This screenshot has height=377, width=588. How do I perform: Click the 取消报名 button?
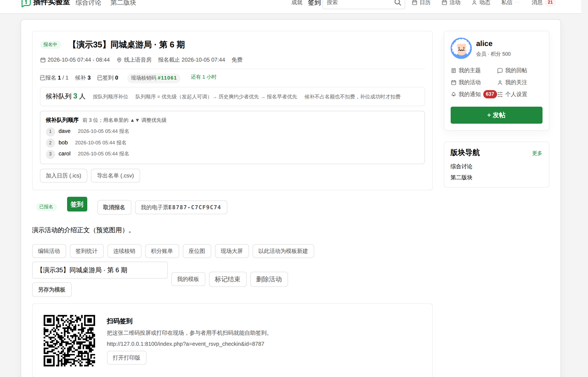coord(114,207)
